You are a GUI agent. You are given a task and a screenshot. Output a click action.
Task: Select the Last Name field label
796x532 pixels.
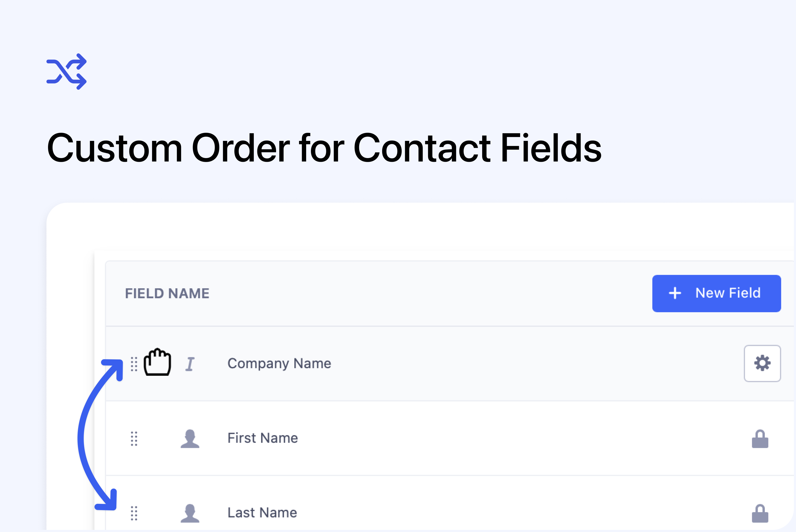coord(262,513)
